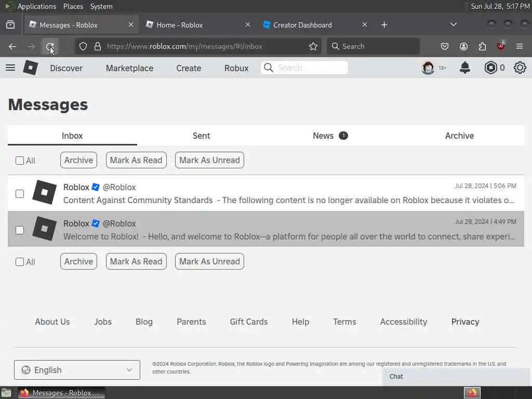Viewport: 532px width, 399px height.
Task: Open the Chat panel bar
Action: pos(456,376)
